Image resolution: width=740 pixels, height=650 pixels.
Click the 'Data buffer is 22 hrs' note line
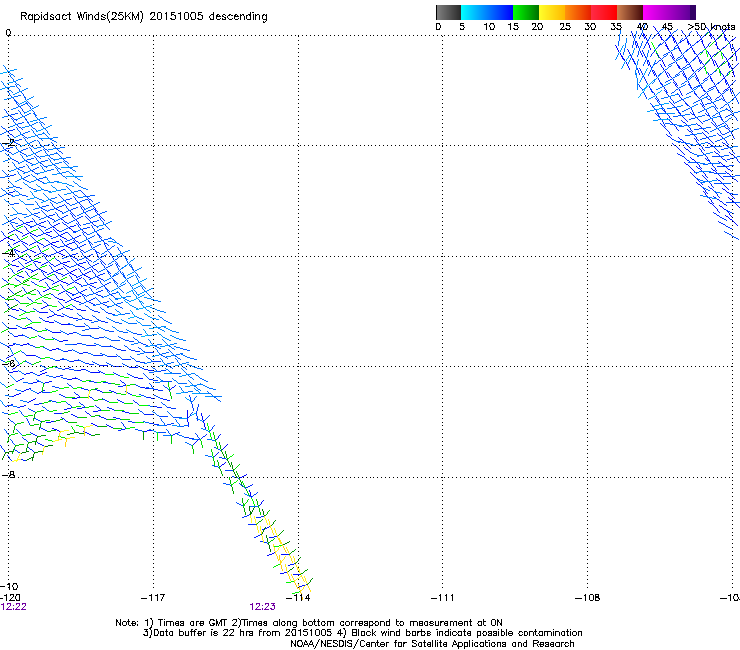[362, 633]
